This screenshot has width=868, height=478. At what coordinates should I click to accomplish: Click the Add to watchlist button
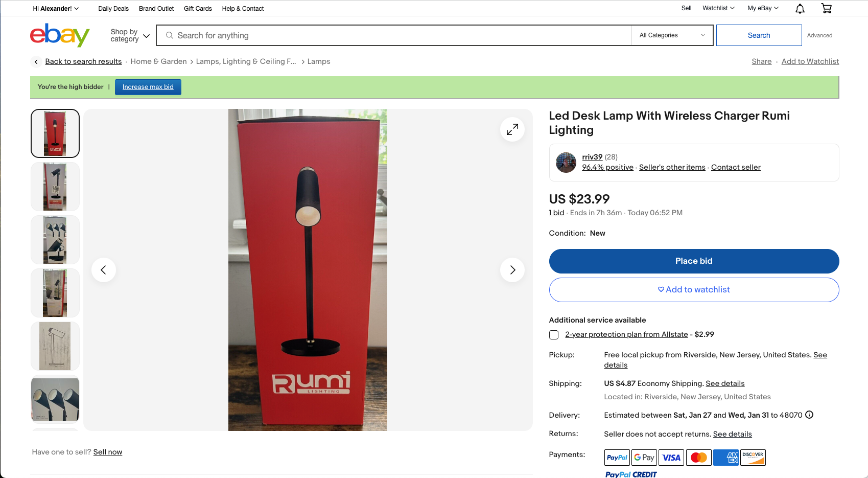694,290
